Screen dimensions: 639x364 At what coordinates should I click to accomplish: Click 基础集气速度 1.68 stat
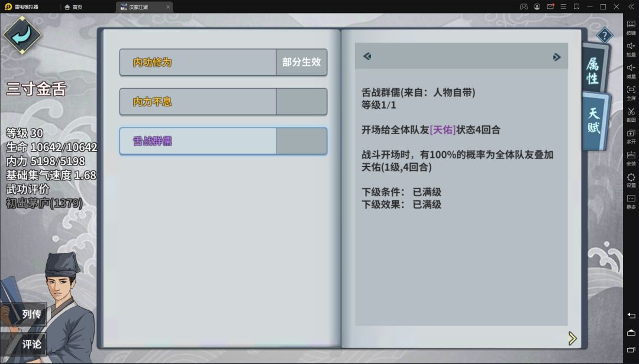point(51,175)
